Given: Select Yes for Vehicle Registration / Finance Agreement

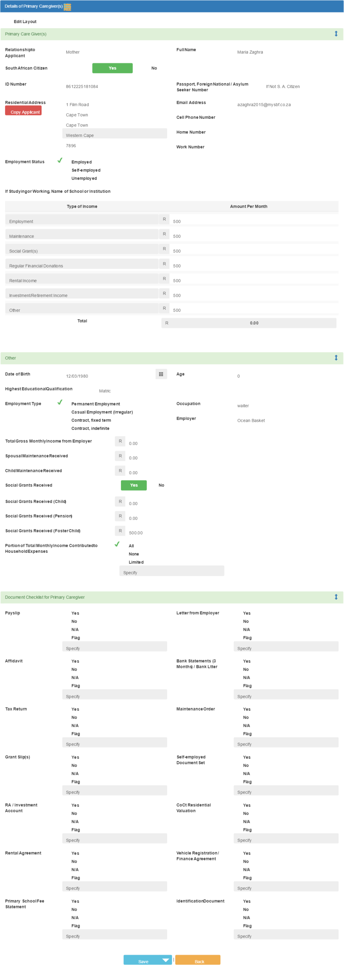Looking at the screenshot, I should [x=247, y=853].
